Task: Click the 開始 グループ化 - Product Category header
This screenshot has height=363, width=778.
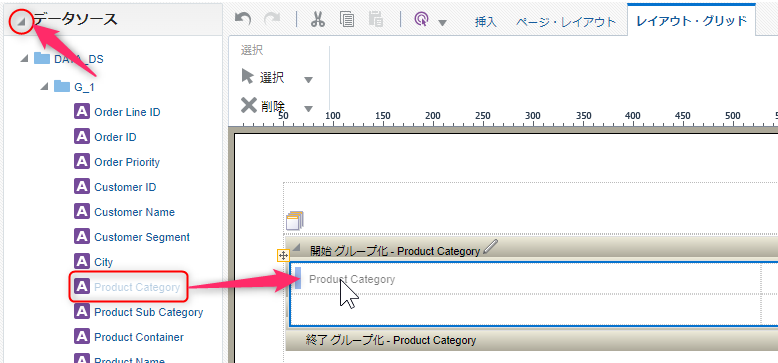Action: 395,251
